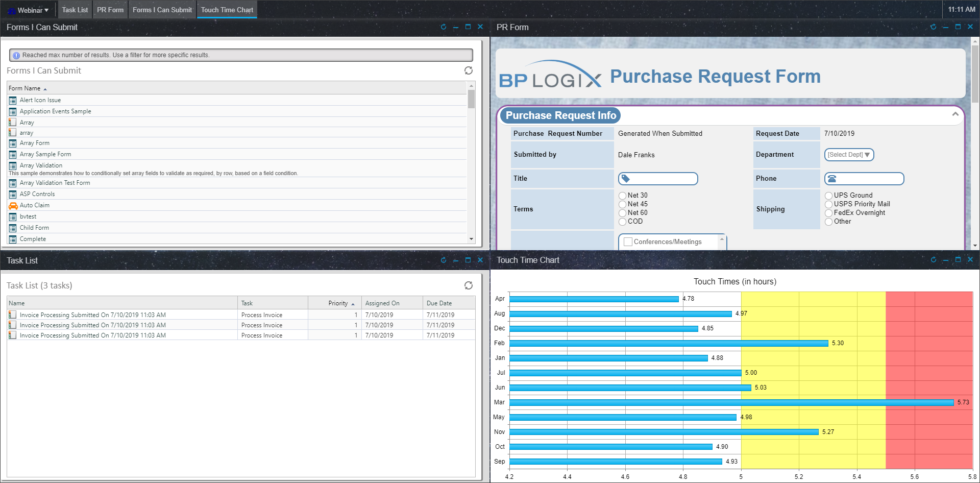Click the Alert Icon Issue form icon
980x483 pixels.
click(x=13, y=101)
